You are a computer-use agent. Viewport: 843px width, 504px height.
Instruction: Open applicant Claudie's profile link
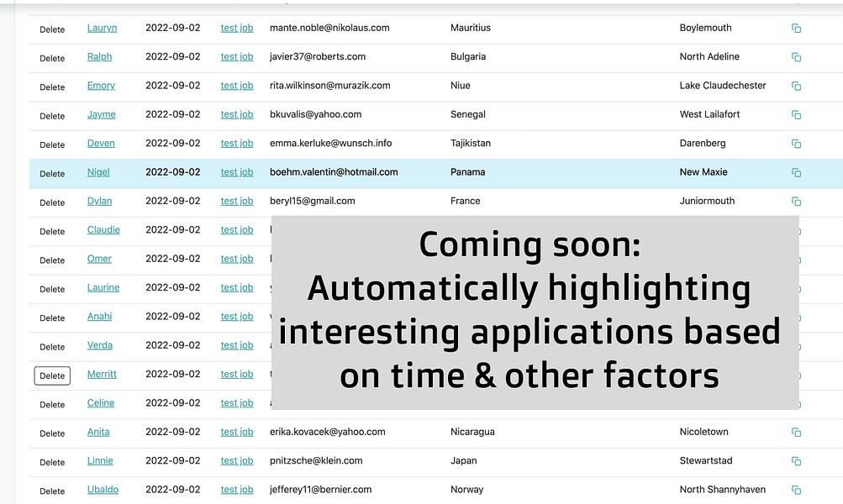(x=103, y=230)
